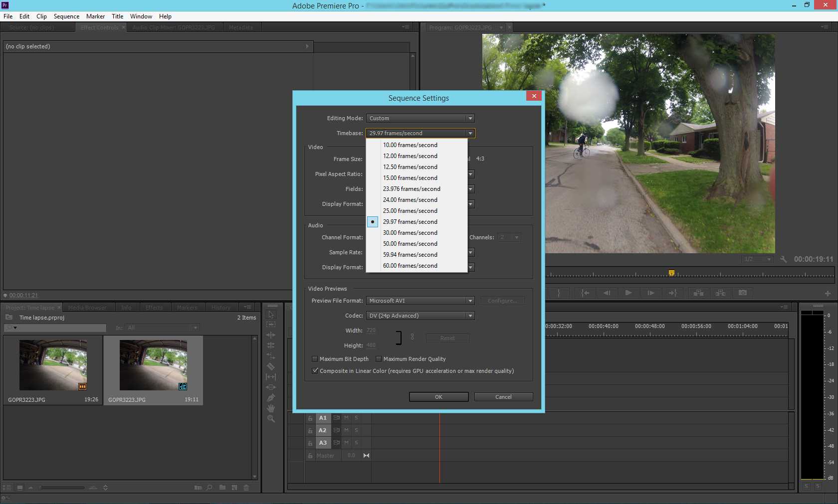838x504 pixels.
Task: Select the Track Select tool
Action: pos(271,325)
